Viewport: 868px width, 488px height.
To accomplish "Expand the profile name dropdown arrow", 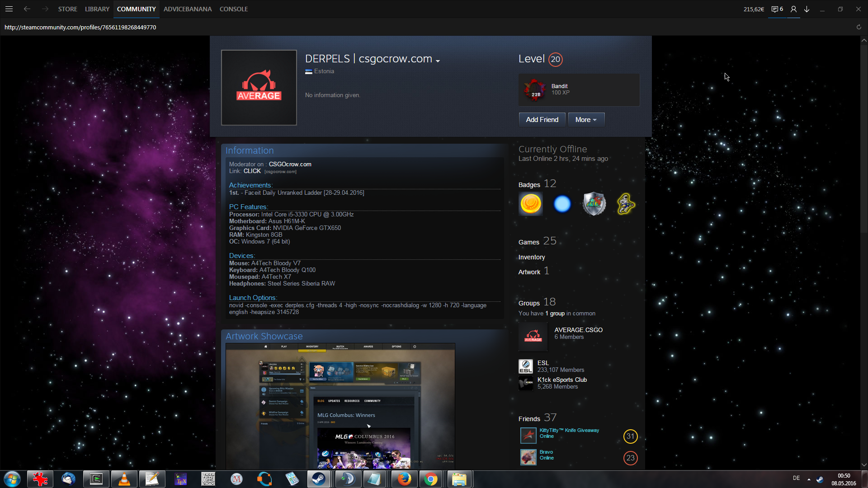I will click(438, 61).
